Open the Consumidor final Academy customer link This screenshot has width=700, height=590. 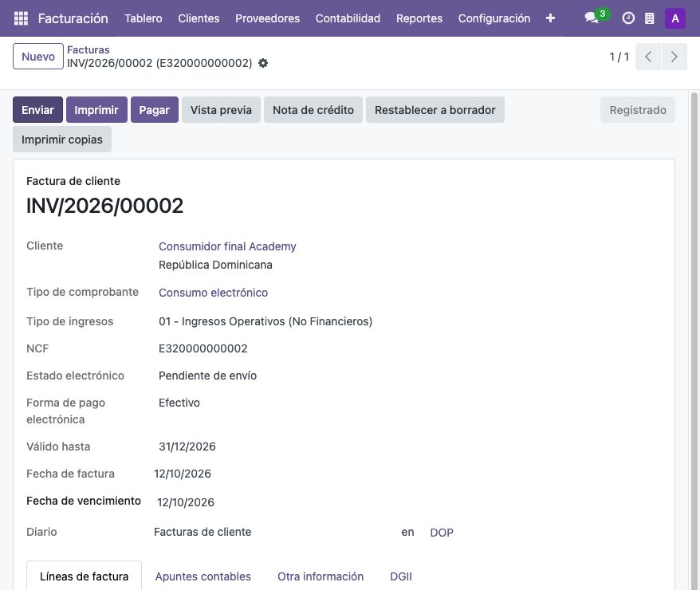[227, 246]
